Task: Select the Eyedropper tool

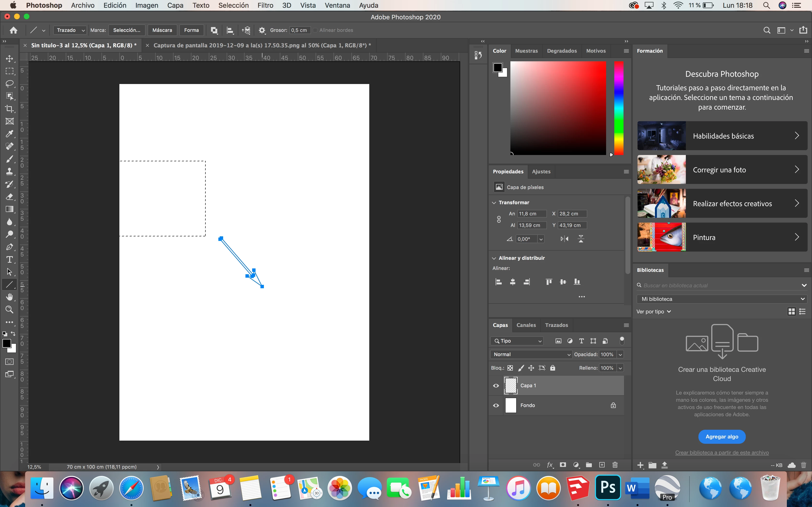Action: coord(9,134)
